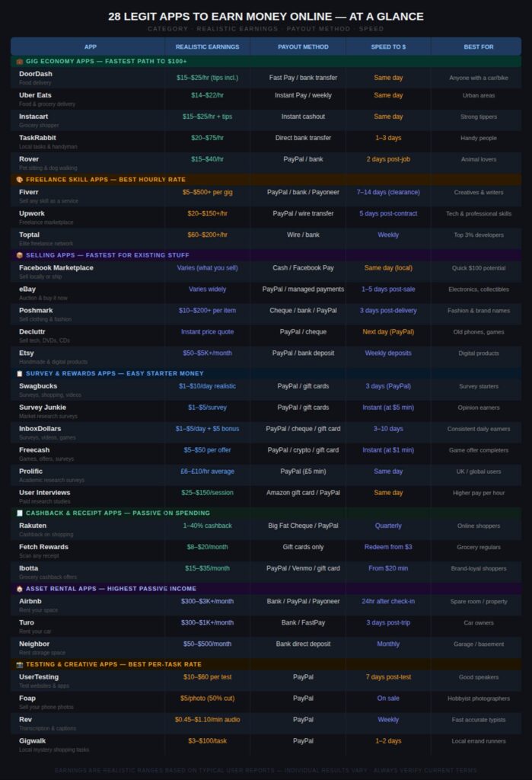Click the receipt icon beside Cashback & Receipt Apps

[19, 513]
